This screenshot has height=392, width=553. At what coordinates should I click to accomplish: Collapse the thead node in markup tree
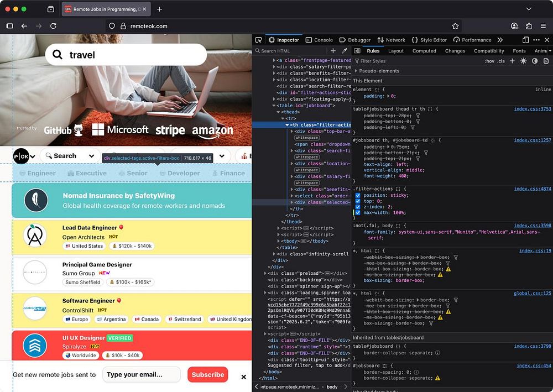pyautogui.click(x=278, y=112)
